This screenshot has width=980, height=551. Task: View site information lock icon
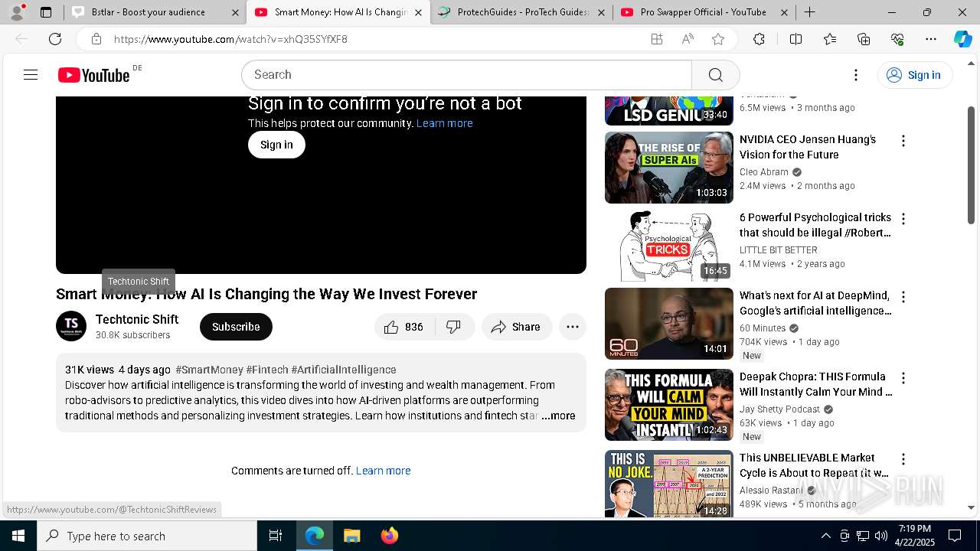[96, 39]
